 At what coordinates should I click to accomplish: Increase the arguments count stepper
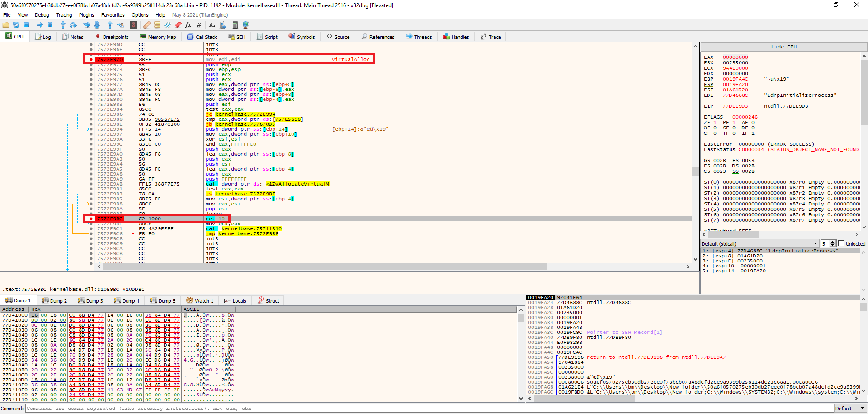point(832,242)
